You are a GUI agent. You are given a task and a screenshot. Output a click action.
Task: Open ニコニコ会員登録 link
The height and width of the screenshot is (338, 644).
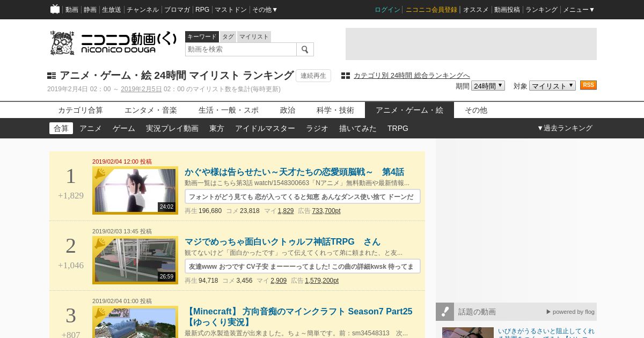coord(431,10)
